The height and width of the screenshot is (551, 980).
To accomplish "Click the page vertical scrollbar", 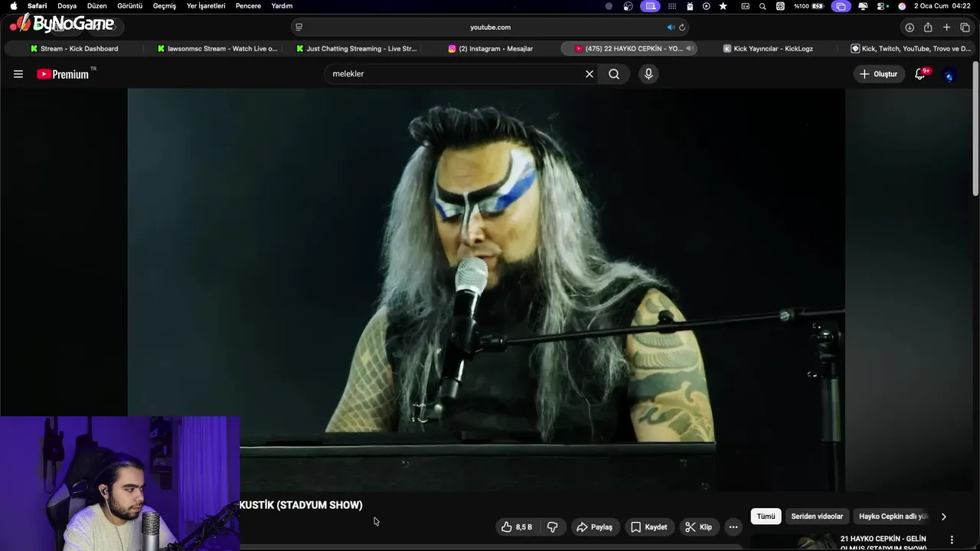I will point(975,129).
